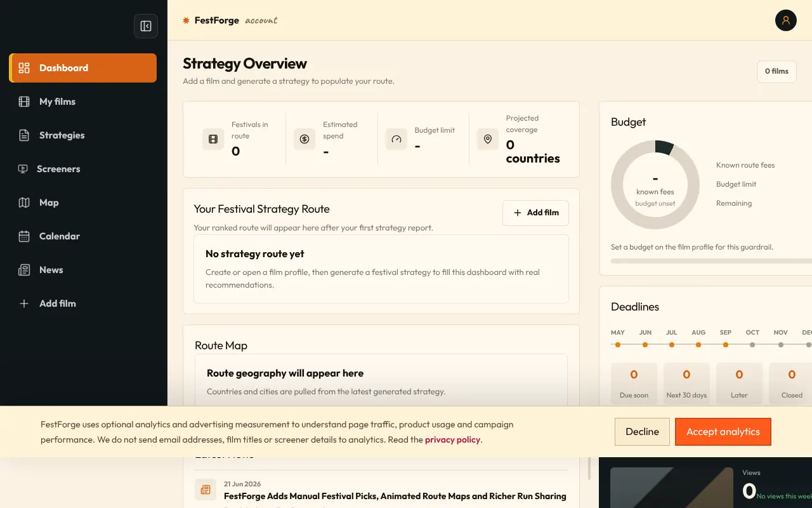
Task: Decline the analytics cookies
Action: (642, 432)
